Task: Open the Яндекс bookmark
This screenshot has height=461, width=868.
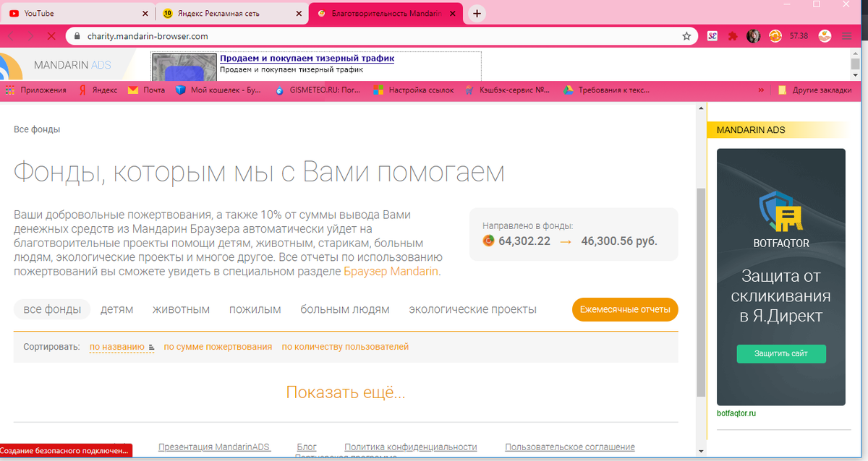Action: (98, 90)
